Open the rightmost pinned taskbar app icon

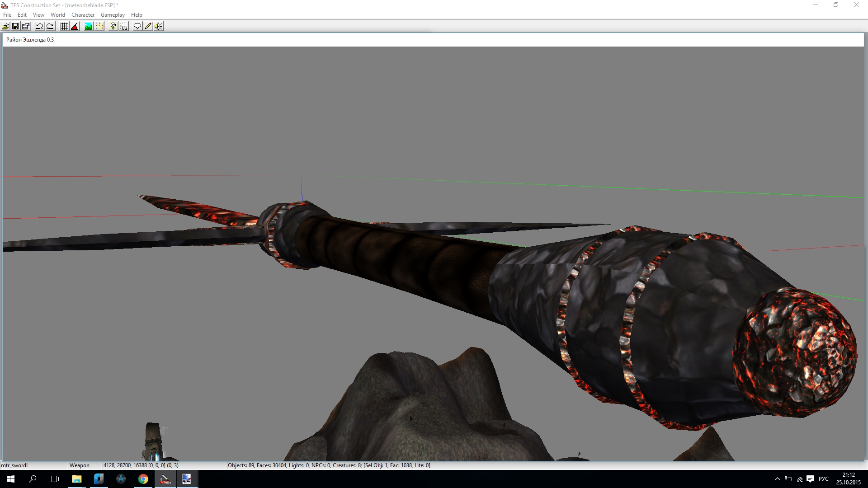(187, 479)
